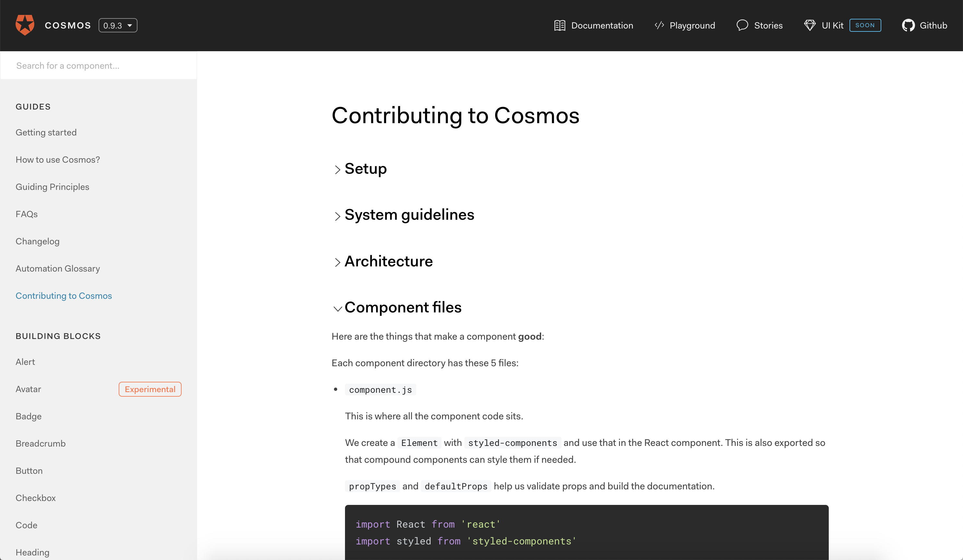Image resolution: width=963 pixels, height=560 pixels.
Task: Expand the System guidelines section
Action: pyautogui.click(x=409, y=215)
